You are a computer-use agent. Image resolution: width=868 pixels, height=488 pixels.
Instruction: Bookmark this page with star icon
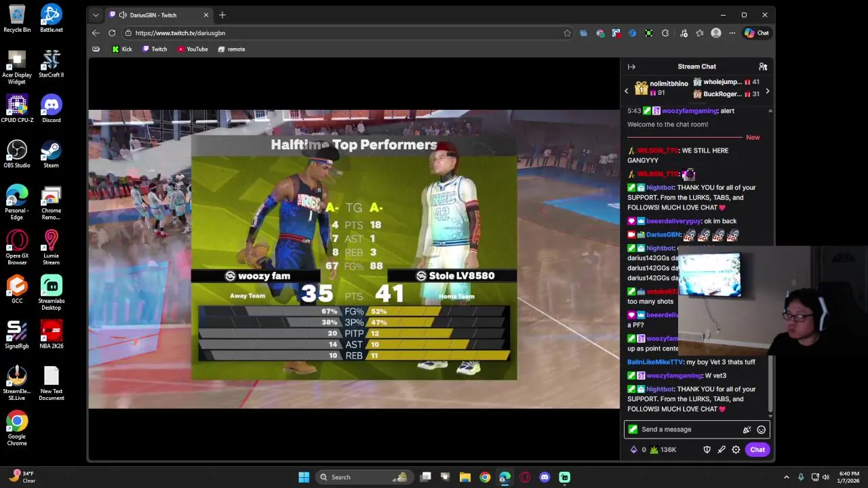pyautogui.click(x=567, y=33)
